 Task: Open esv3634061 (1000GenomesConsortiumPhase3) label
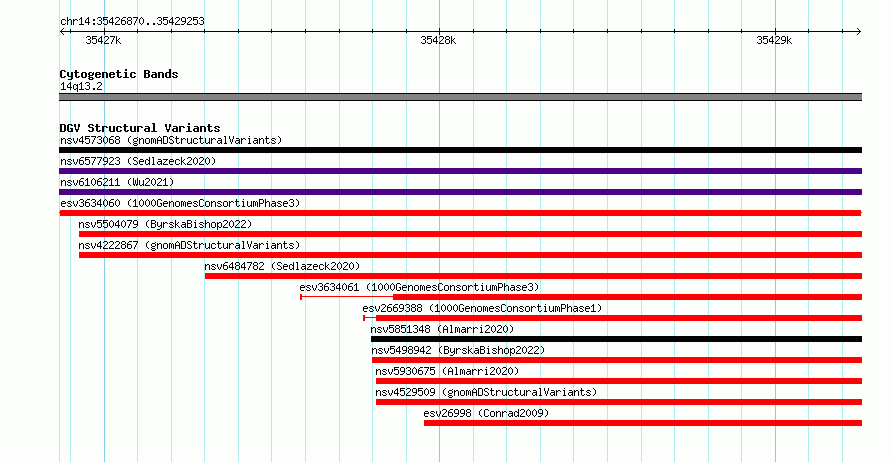419,287
